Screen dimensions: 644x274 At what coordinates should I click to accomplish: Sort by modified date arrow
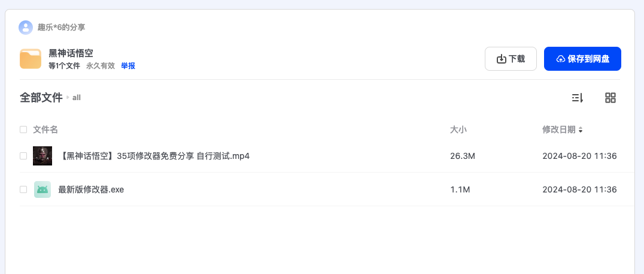click(581, 130)
